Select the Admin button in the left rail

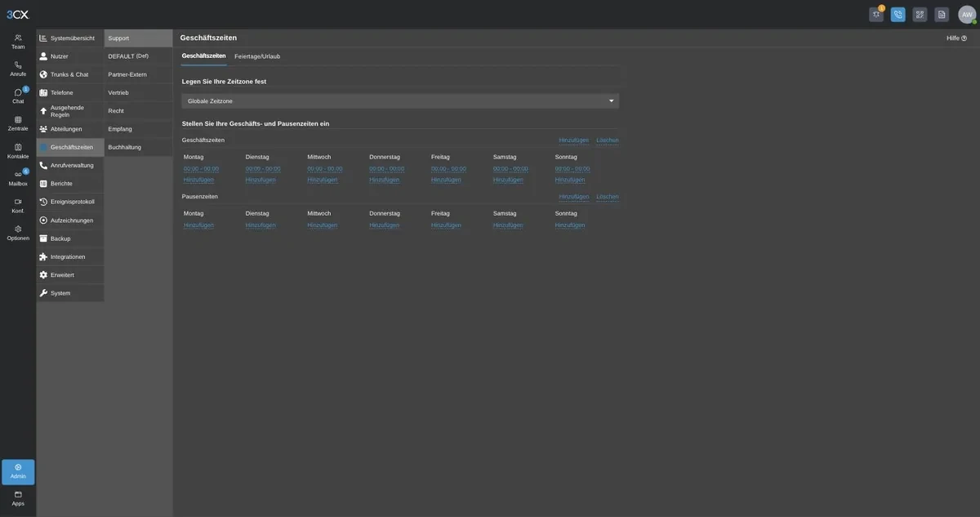click(18, 471)
